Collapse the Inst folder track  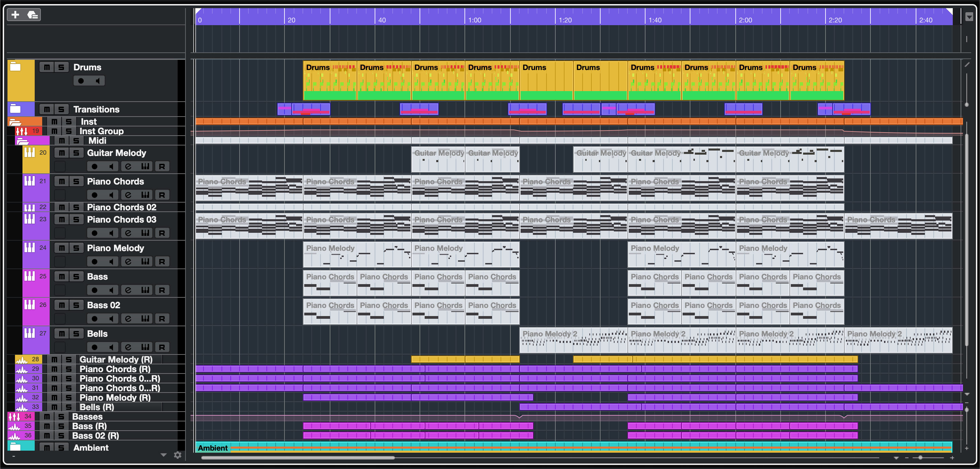[x=15, y=122]
